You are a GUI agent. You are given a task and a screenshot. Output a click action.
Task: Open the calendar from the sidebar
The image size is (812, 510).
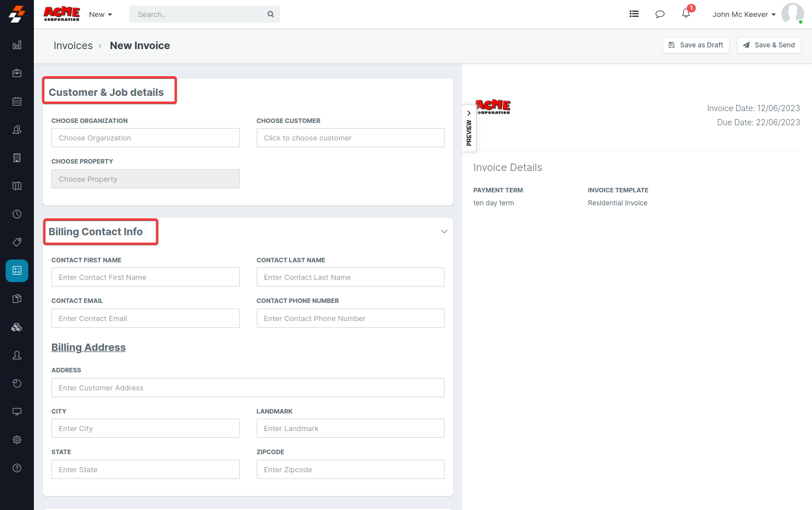17,102
